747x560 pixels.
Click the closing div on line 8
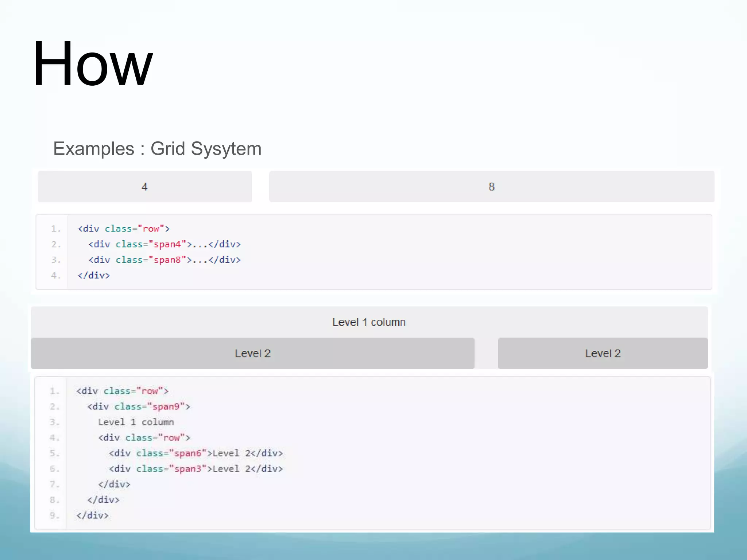coord(103,500)
